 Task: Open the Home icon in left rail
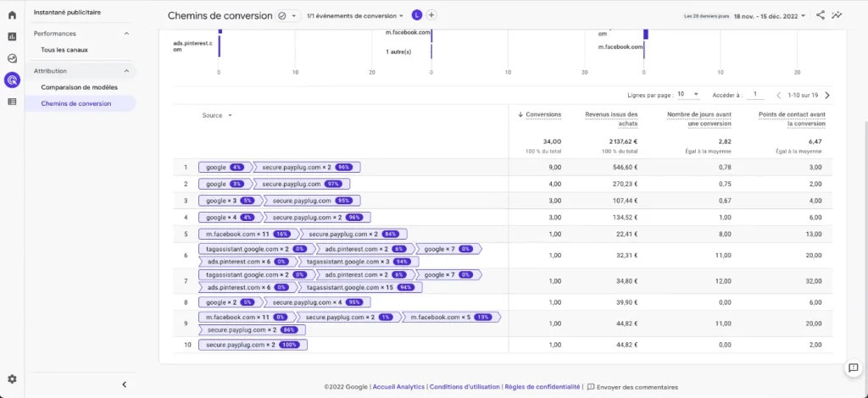coord(12,15)
